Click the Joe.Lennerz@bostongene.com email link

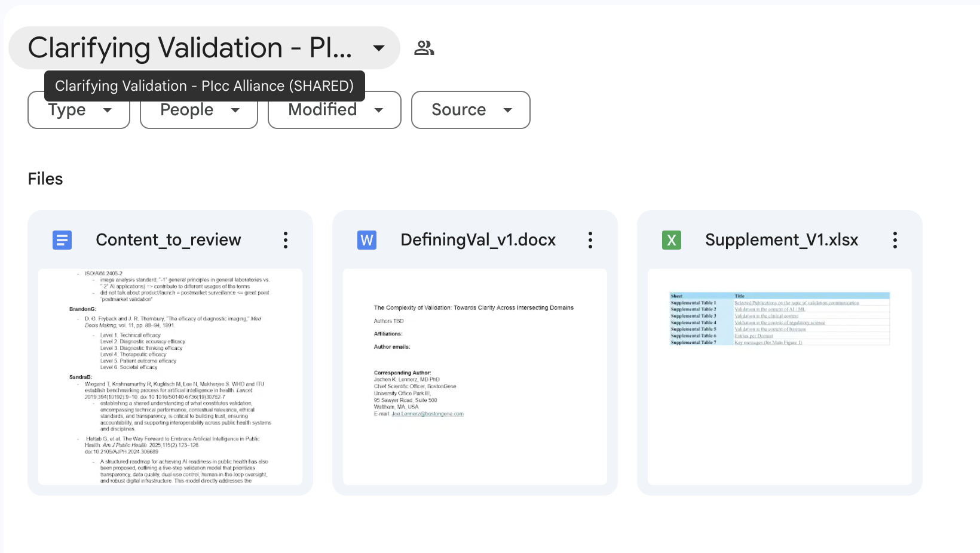pos(429,413)
